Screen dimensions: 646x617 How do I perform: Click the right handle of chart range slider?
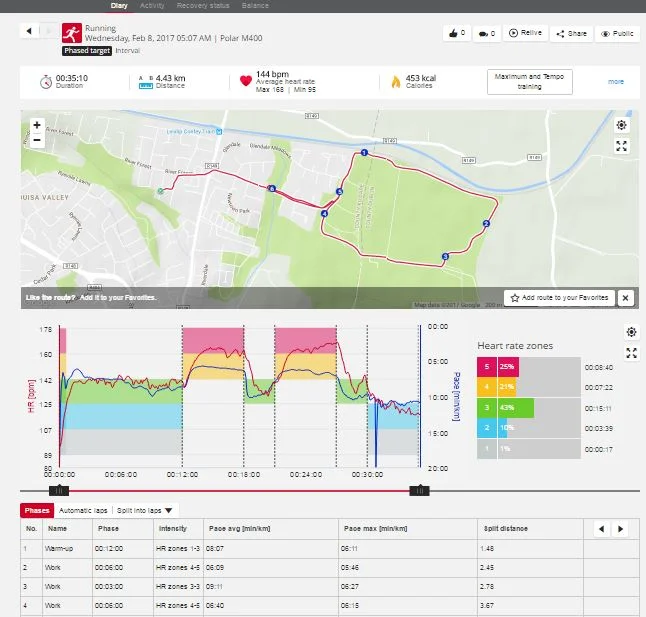tap(420, 490)
